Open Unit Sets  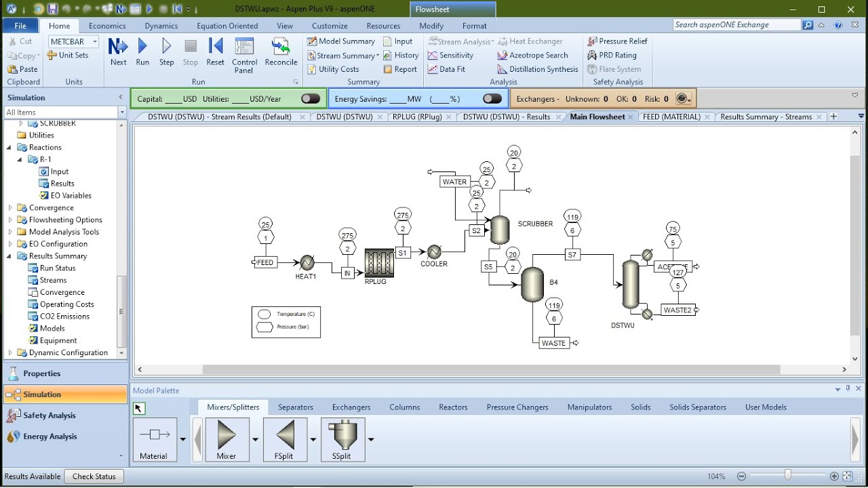68,56
